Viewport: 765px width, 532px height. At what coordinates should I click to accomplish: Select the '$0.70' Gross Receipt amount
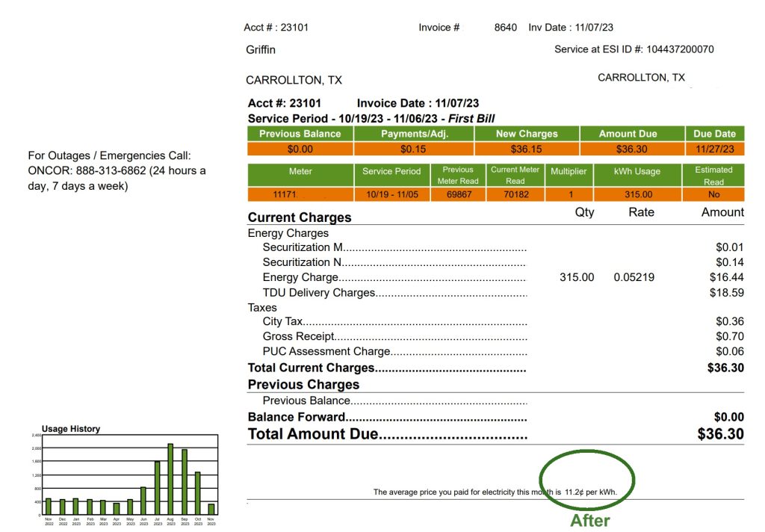pyautogui.click(x=730, y=336)
